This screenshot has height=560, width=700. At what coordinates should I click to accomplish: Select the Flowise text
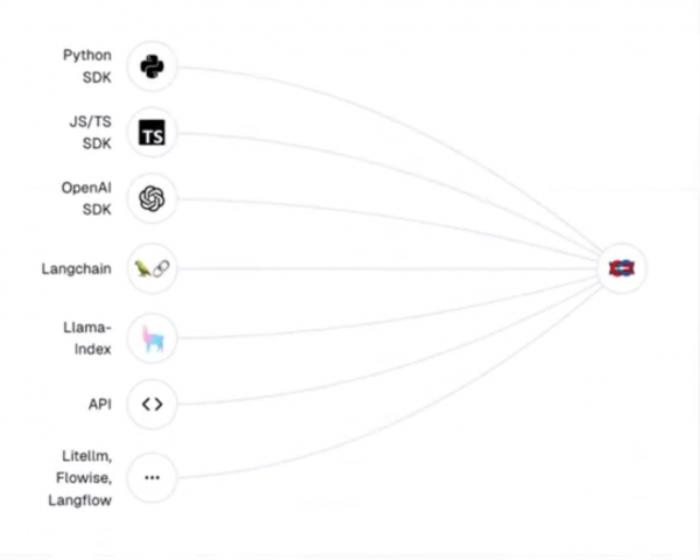pos(84,478)
